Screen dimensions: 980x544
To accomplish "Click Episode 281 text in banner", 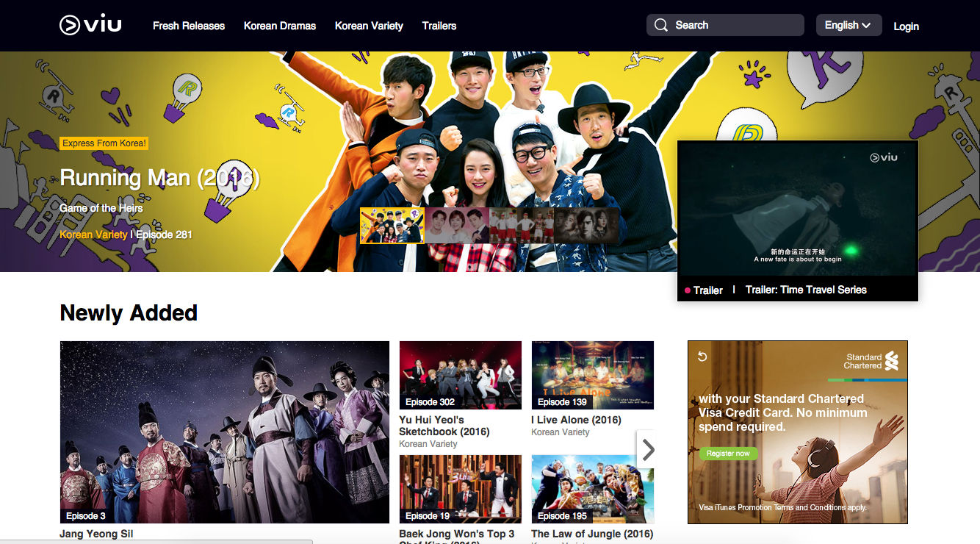I will [164, 235].
